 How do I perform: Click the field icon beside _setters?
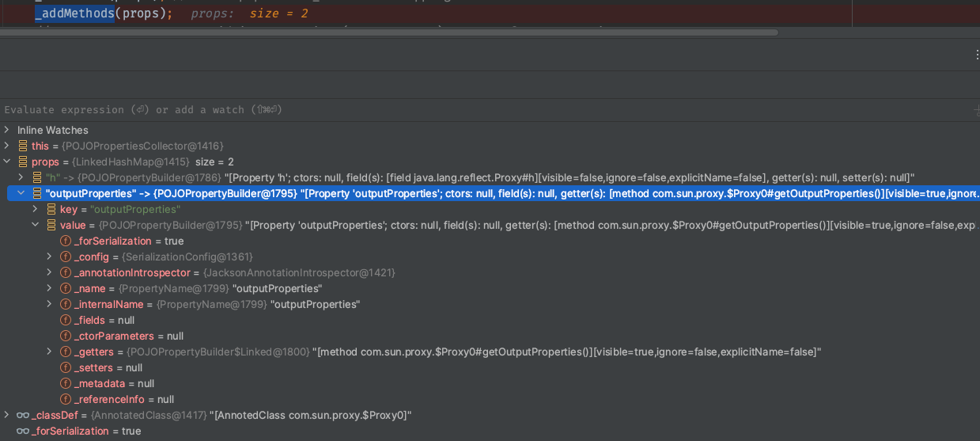coord(66,367)
